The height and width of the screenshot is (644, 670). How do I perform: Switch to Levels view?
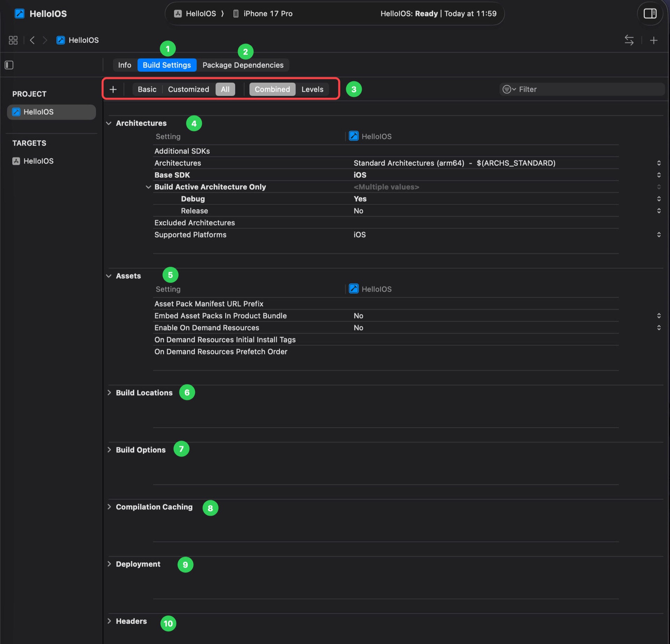point(312,89)
